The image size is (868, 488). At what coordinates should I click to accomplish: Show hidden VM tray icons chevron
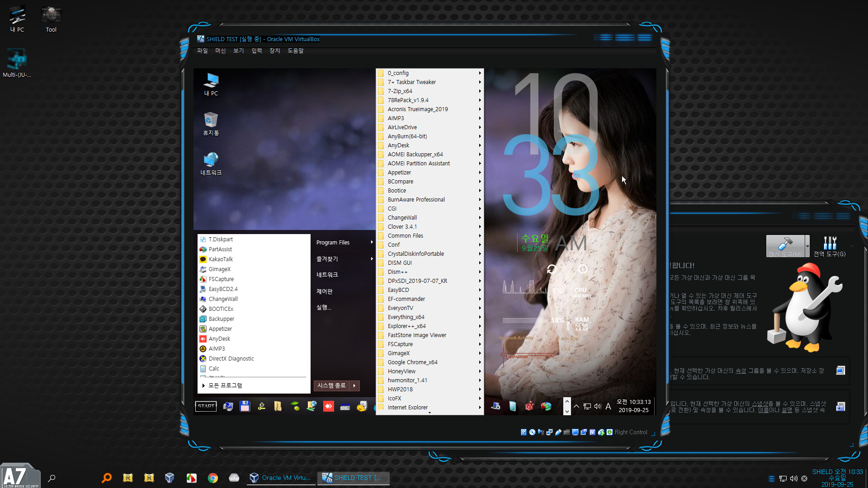[x=576, y=406]
